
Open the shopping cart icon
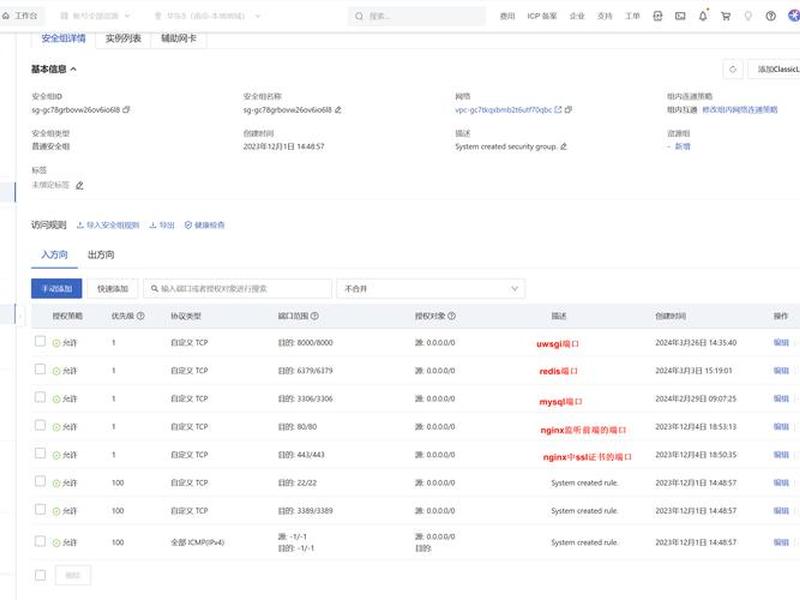tap(726, 16)
